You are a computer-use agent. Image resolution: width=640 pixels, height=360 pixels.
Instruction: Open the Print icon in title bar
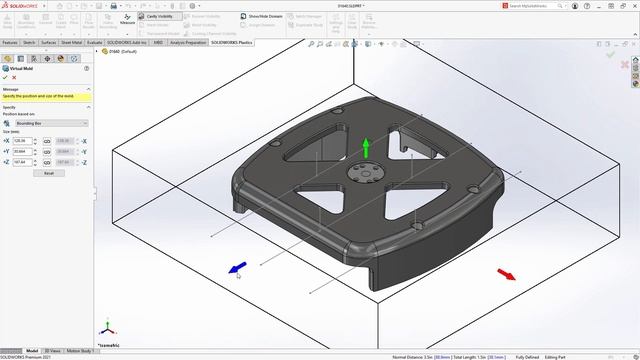pyautogui.click(x=114, y=6)
